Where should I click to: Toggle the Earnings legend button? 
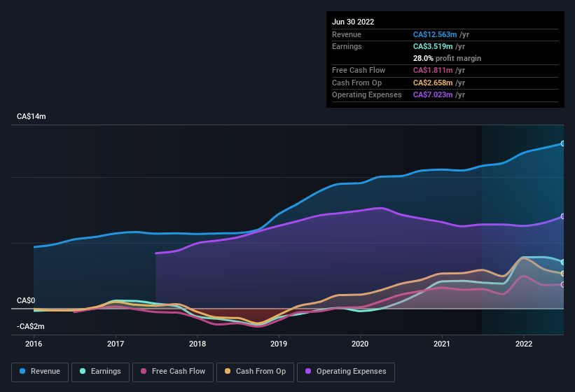100,372
